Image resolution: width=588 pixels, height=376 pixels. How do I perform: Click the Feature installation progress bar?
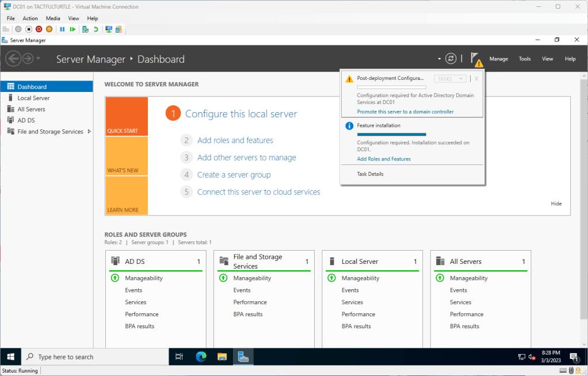(x=391, y=134)
